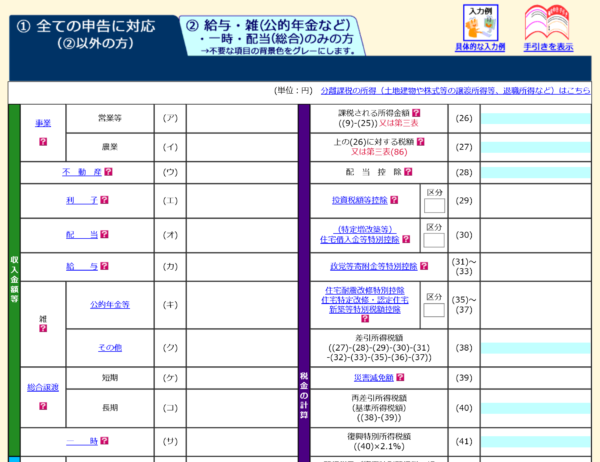Open the 利子 link

pos(82,200)
